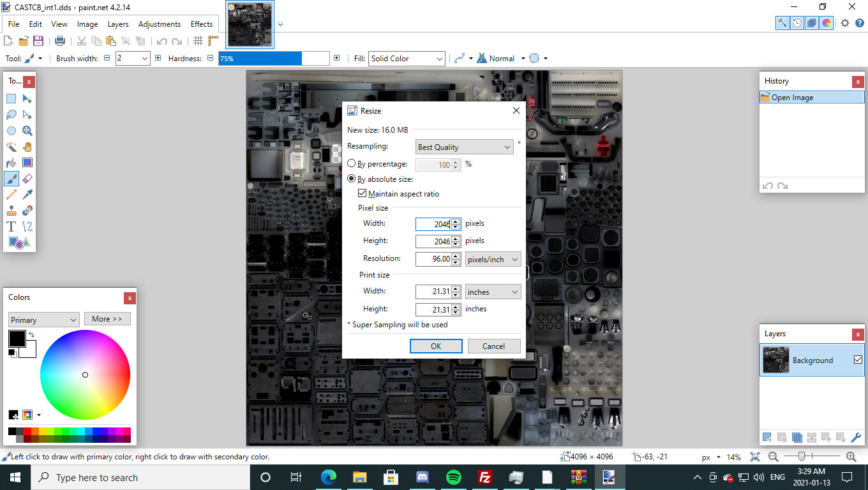The image size is (868, 490).
Task: Uncheck Maintain aspect ratio
Action: tap(363, 193)
